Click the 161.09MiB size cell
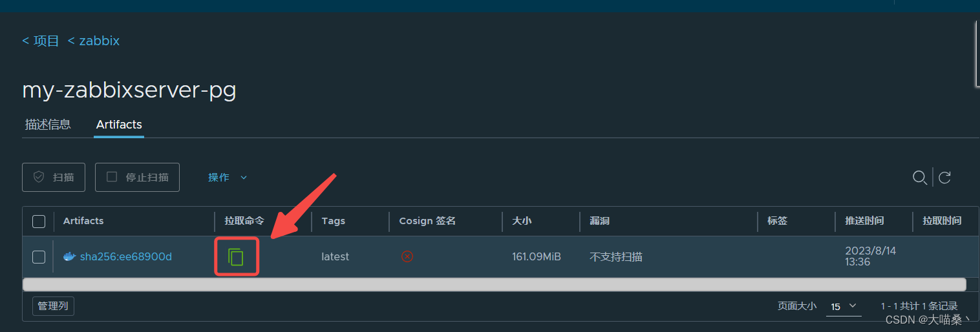This screenshot has height=332, width=980. [x=537, y=256]
